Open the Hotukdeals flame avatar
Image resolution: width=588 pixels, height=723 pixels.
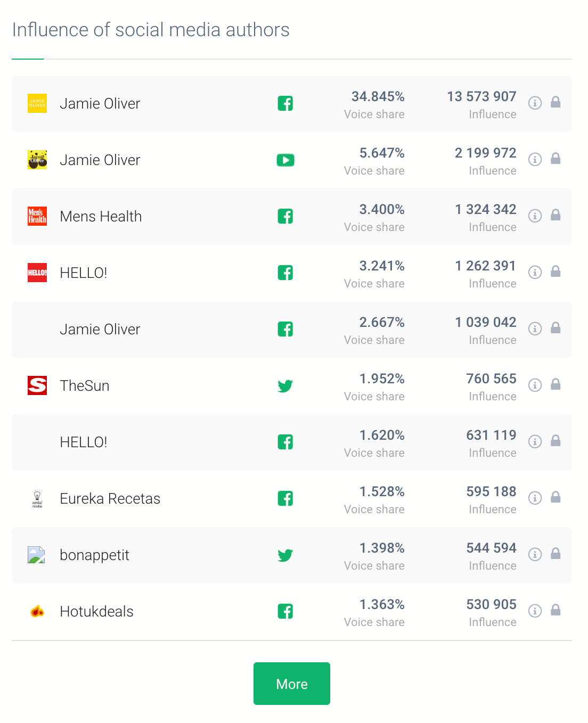(37, 611)
